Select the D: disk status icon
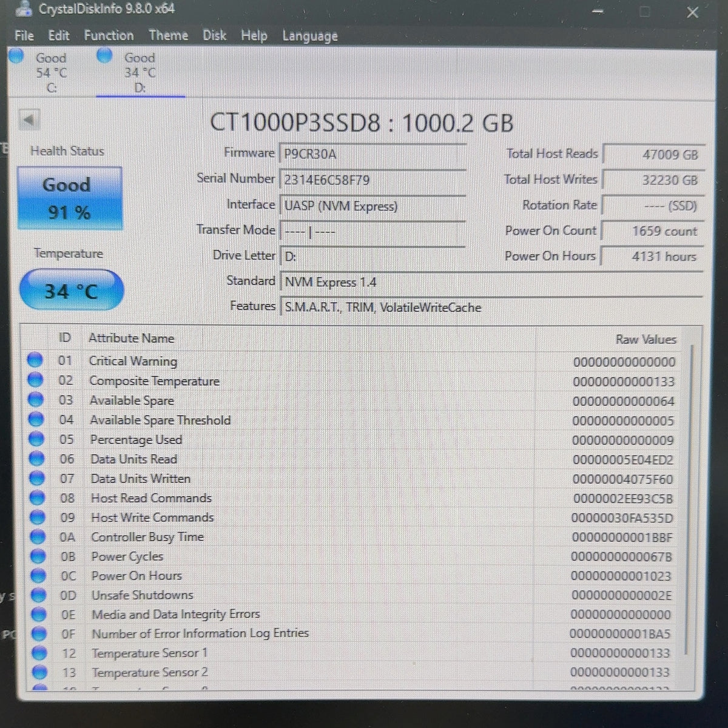728x728 pixels. [105, 56]
